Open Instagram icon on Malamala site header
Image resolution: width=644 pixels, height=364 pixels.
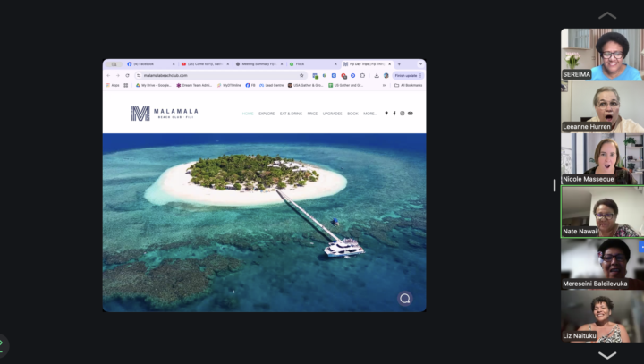(x=402, y=114)
